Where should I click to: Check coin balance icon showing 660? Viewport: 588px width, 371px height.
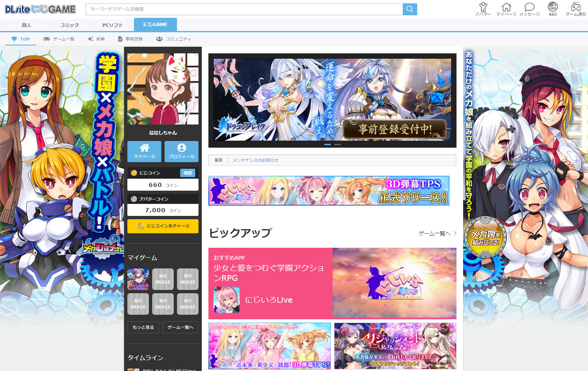[553, 9]
